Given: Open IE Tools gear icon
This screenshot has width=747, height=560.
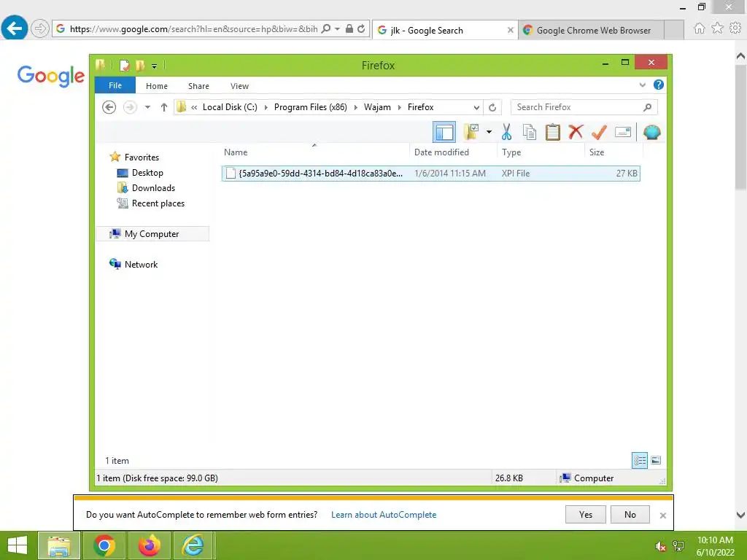Looking at the screenshot, I should click(x=735, y=28).
